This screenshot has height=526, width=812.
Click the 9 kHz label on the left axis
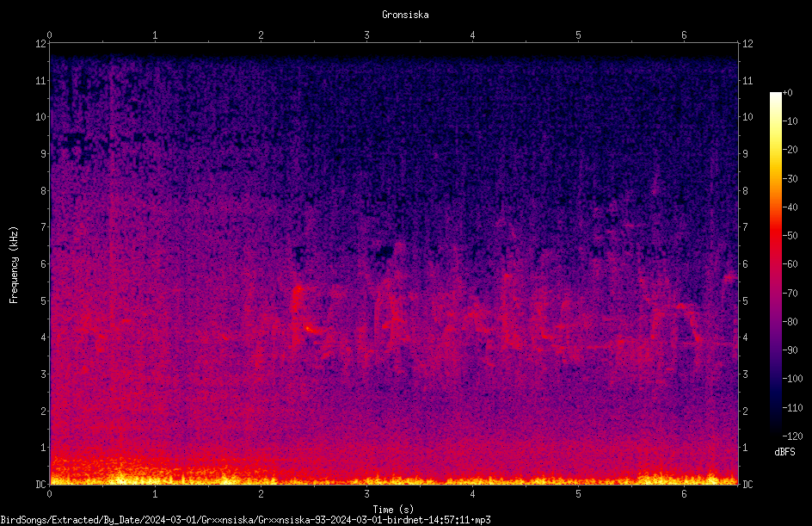pos(44,153)
